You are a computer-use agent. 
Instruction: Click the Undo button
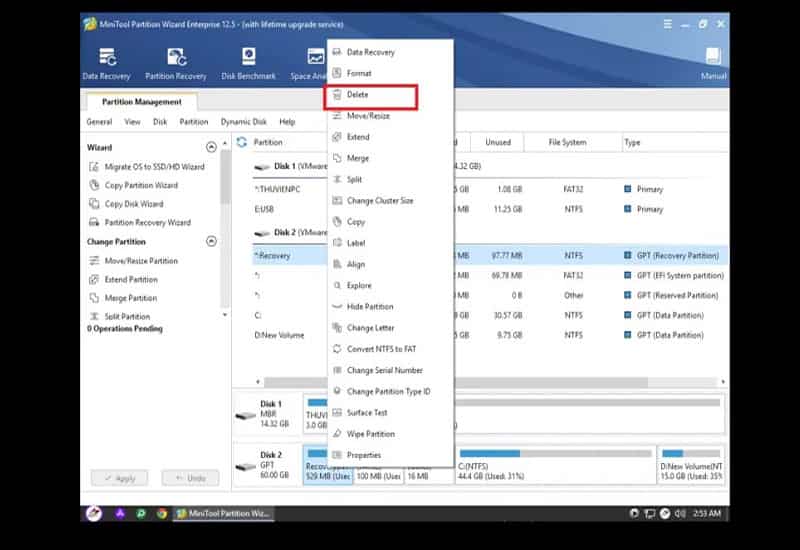[x=191, y=478]
